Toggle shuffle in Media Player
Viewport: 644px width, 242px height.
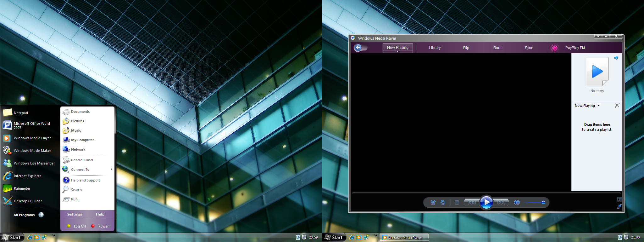coord(433,202)
